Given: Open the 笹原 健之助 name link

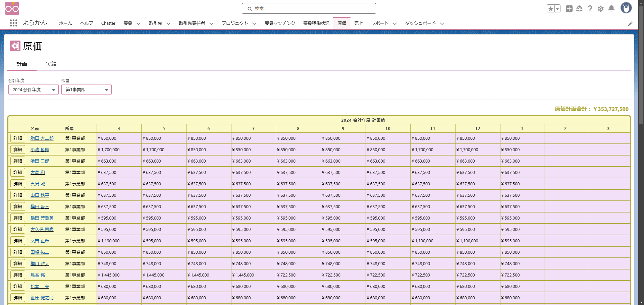Looking at the screenshot, I should coord(42,298).
